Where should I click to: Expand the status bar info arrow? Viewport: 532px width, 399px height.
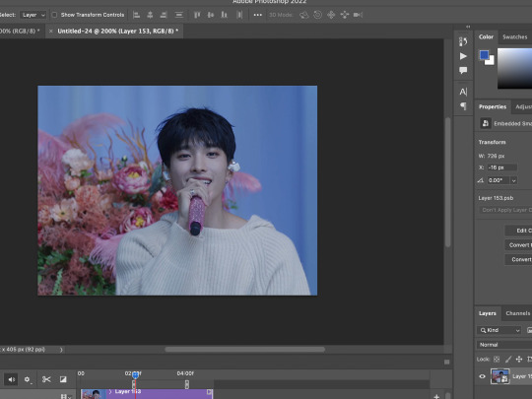tap(61, 350)
